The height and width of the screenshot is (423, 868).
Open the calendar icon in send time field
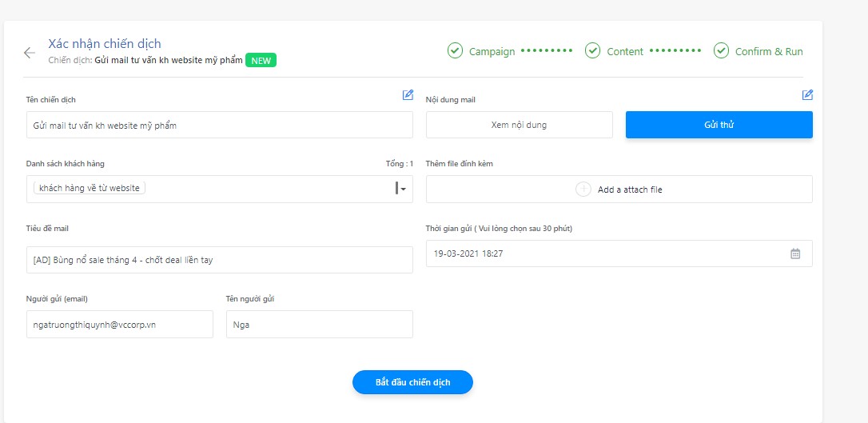click(x=795, y=253)
